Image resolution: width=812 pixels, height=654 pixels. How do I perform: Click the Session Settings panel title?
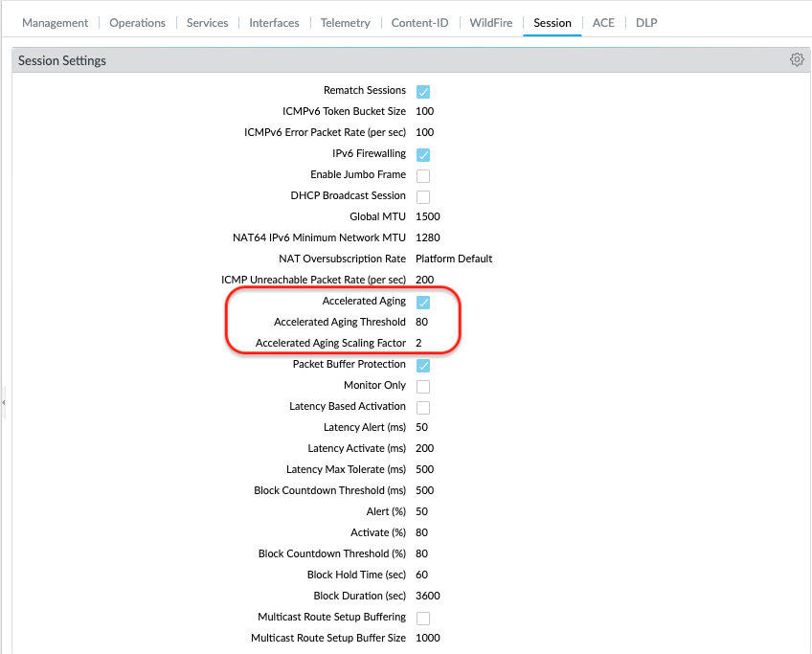click(x=61, y=60)
